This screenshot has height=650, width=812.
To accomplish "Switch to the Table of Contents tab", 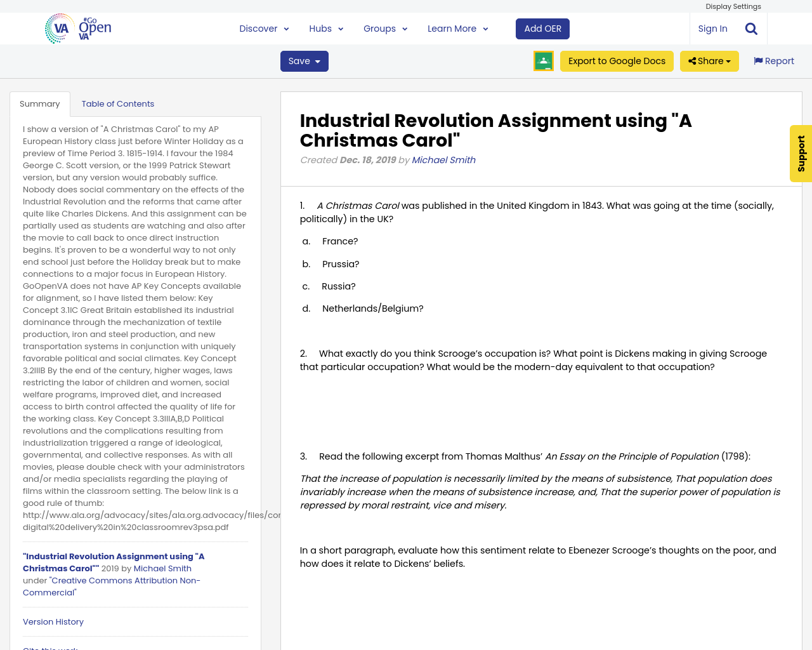I will tap(116, 103).
